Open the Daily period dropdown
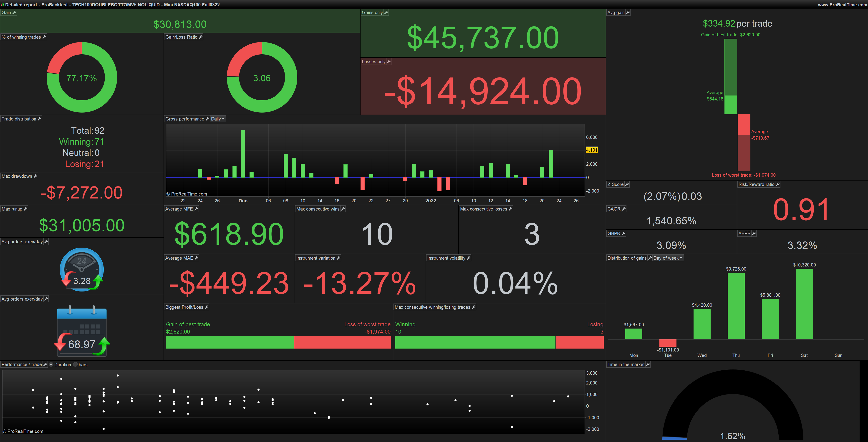This screenshot has width=868, height=442. pyautogui.click(x=218, y=119)
